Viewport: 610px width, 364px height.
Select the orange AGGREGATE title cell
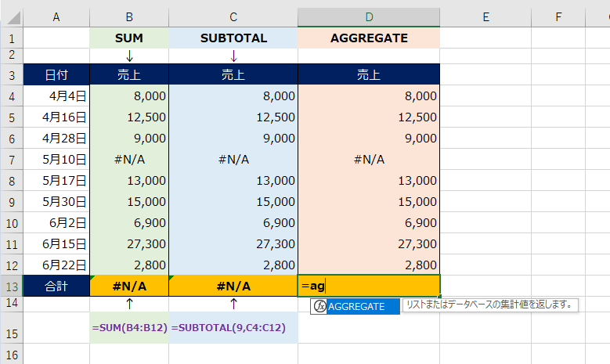pos(369,38)
